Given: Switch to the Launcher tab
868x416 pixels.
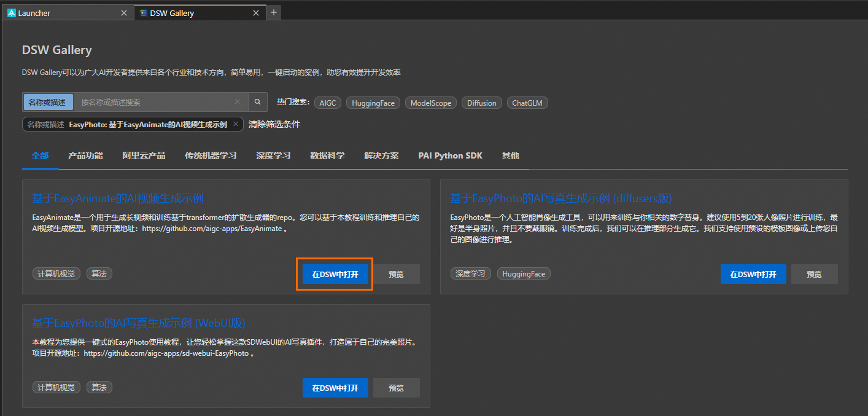Looking at the screenshot, I should pyautogui.click(x=68, y=13).
